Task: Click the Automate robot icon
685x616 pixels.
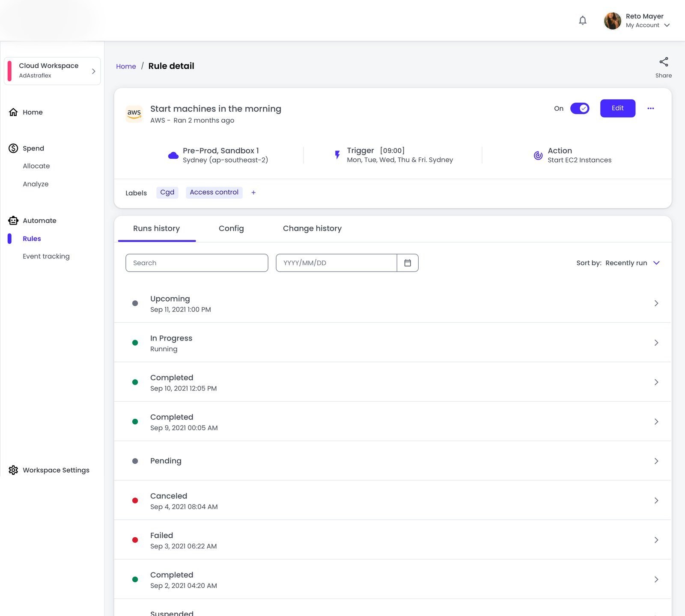Action: tap(13, 221)
